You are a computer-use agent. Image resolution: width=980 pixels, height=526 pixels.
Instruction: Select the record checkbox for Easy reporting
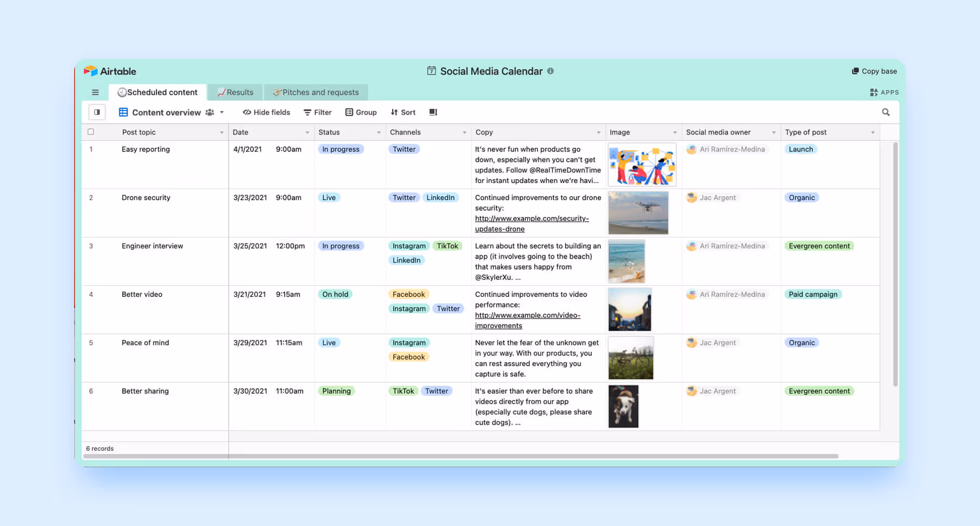pos(91,149)
